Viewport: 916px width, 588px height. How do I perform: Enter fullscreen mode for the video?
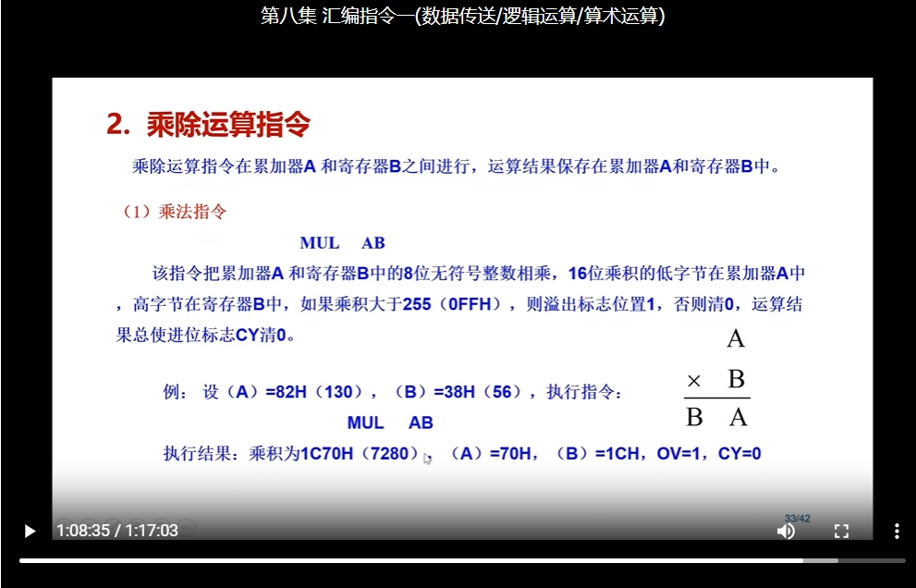pyautogui.click(x=841, y=531)
